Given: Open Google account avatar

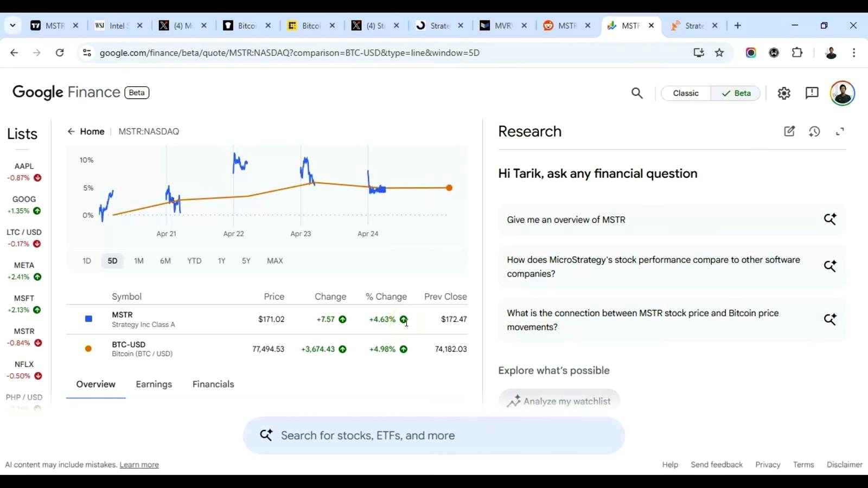Looking at the screenshot, I should coord(843,93).
